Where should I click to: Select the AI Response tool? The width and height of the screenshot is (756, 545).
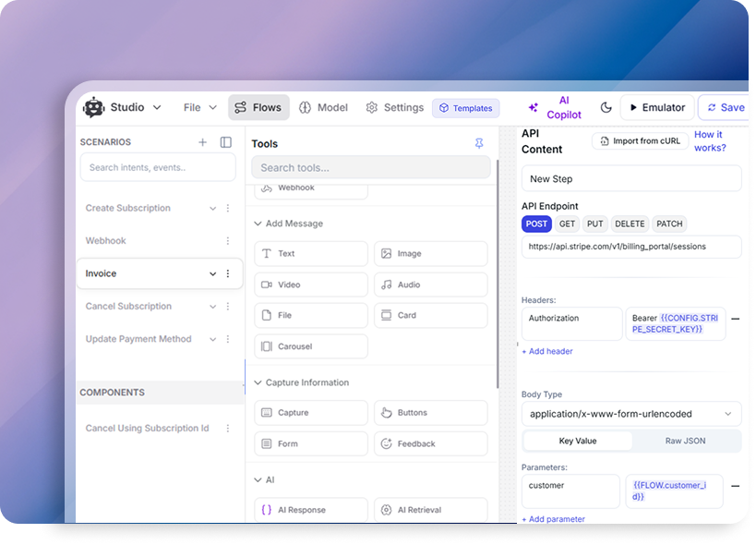coord(311,509)
